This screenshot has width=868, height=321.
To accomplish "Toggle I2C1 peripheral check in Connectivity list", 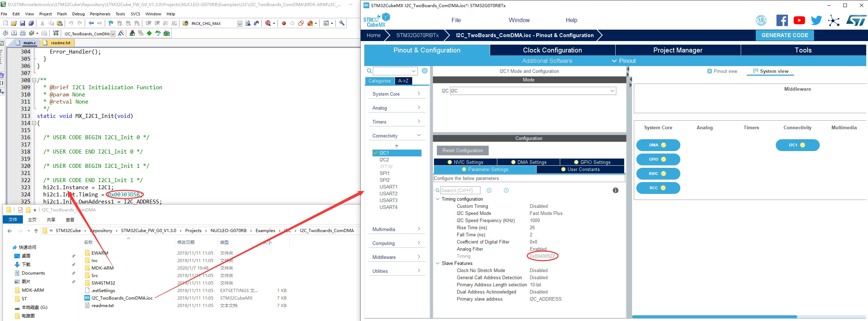I will pos(375,153).
